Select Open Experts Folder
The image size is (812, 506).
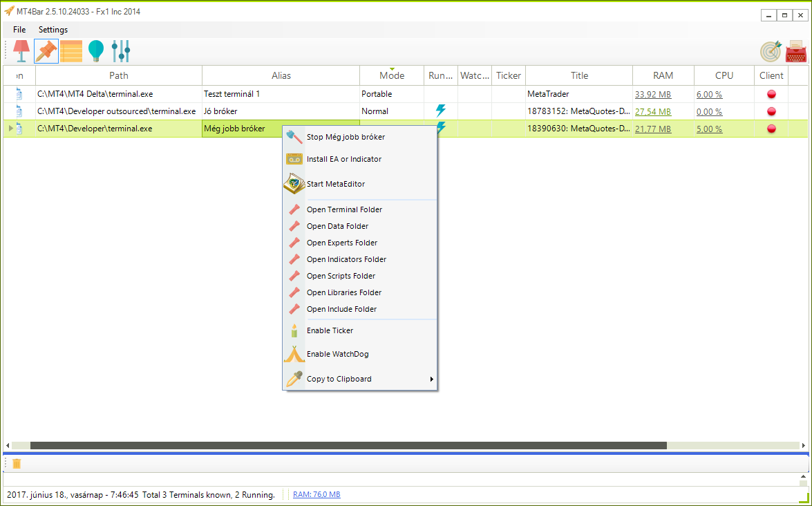click(360, 243)
